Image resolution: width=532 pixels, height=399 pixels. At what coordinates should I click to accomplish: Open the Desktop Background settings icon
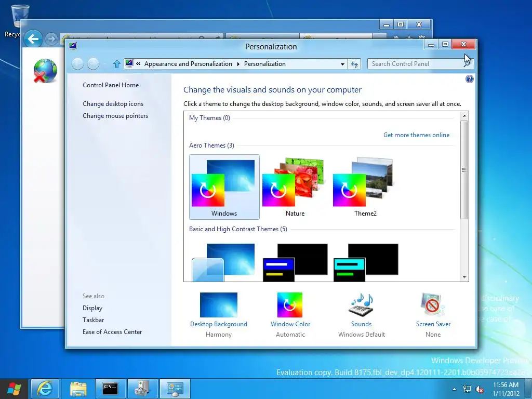(x=219, y=304)
